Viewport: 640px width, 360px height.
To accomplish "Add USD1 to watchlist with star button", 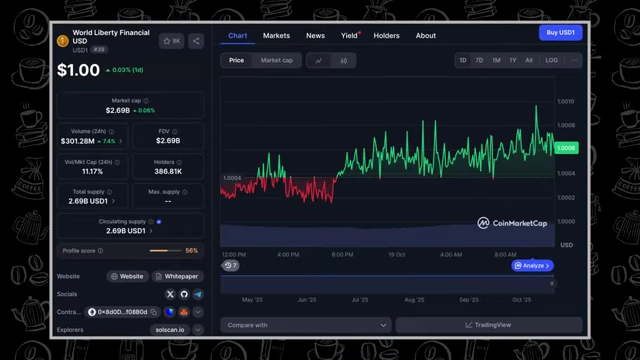I will (171, 41).
